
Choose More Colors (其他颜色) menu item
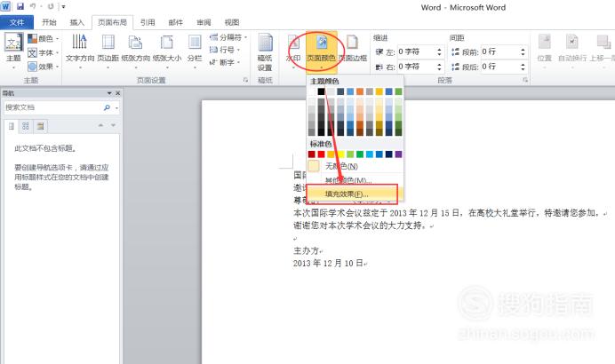[x=348, y=180]
